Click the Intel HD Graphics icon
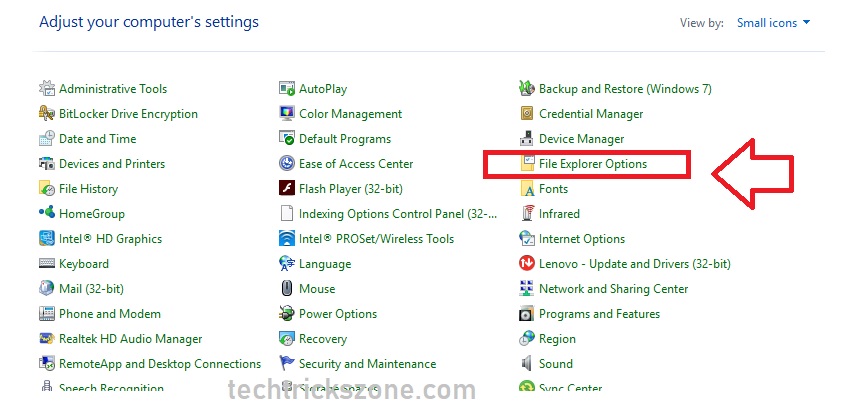Viewport: 843px width, 407px height. click(47, 239)
